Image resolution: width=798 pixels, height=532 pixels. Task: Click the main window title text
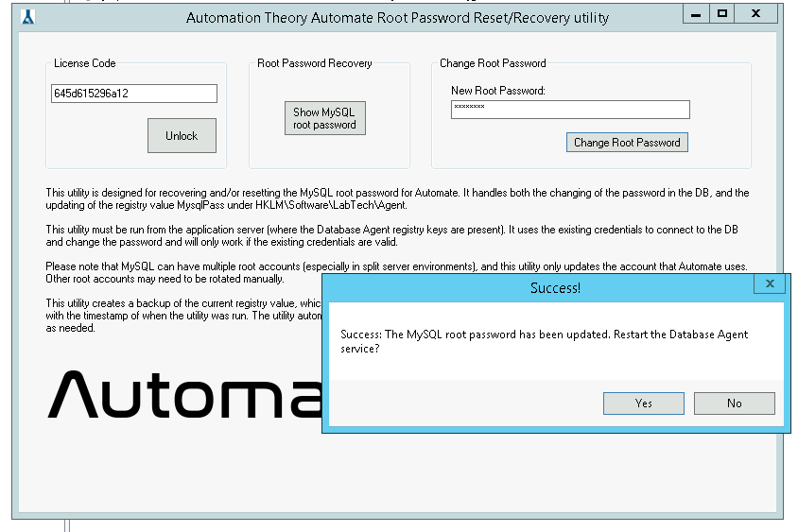[397, 17]
